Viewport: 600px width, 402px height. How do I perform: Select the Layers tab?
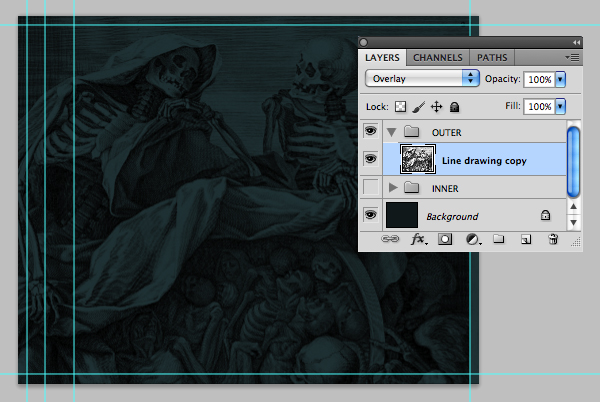(382, 58)
